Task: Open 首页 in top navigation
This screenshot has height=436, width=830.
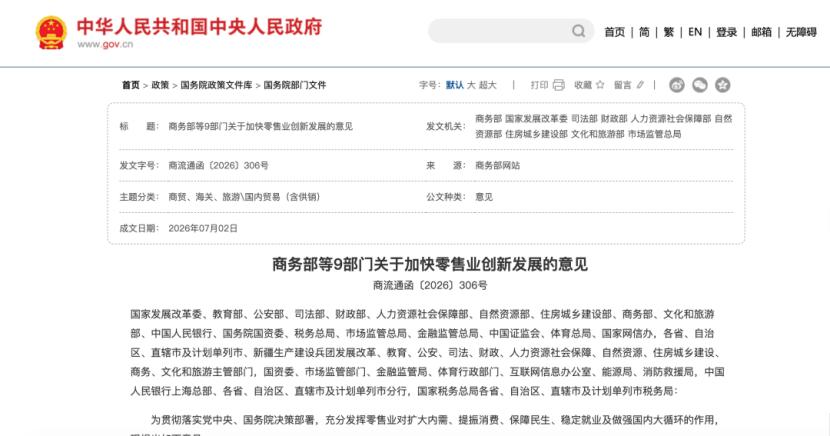Action: 615,32
